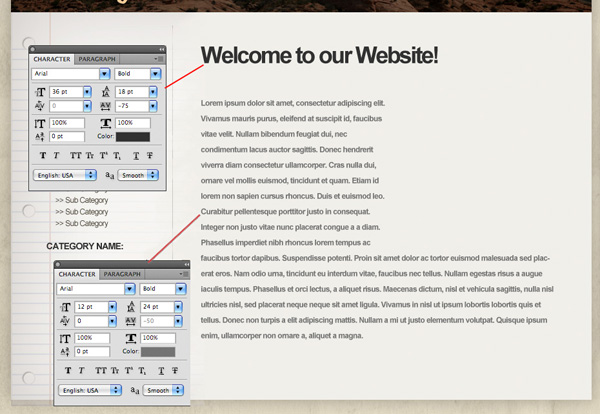Click horizontal scale icon in the 12 pt panel

pyautogui.click(x=131, y=338)
